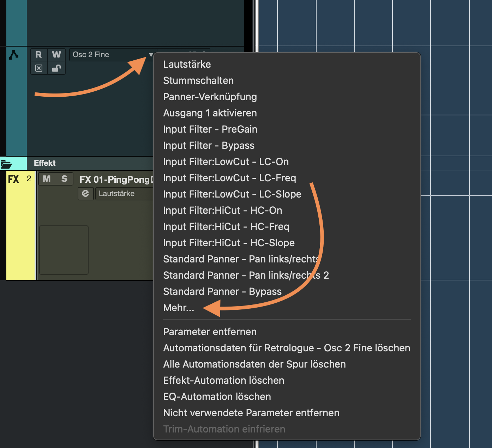
Task: Open the Lautstärke parameter field on FX track
Action: click(x=124, y=194)
